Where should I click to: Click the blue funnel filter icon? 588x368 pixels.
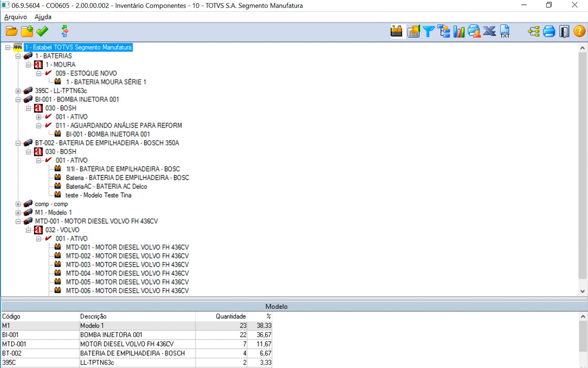[x=428, y=31]
